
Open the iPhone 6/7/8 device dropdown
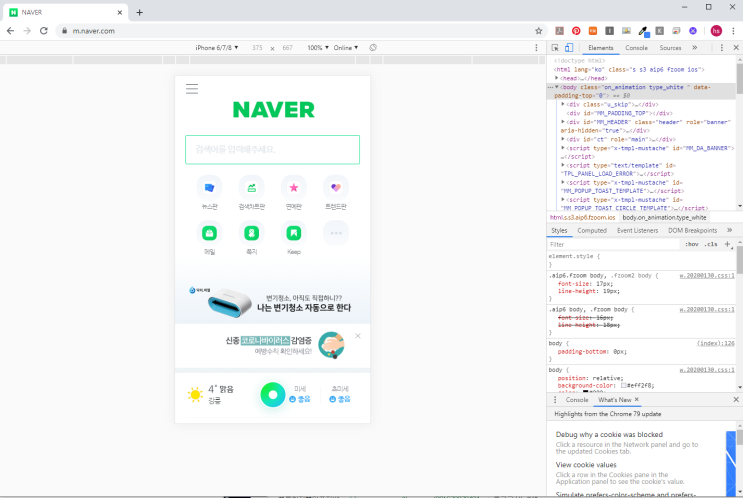(217, 48)
